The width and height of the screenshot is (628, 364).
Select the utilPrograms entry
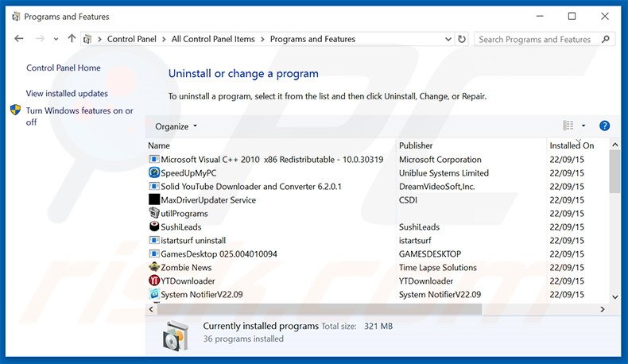[184, 214]
